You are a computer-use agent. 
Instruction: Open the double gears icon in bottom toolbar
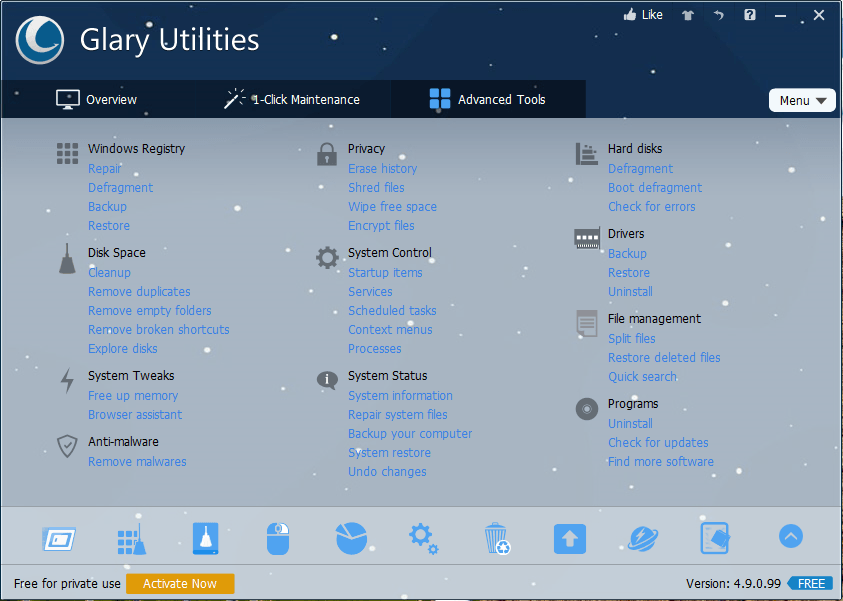[423, 539]
